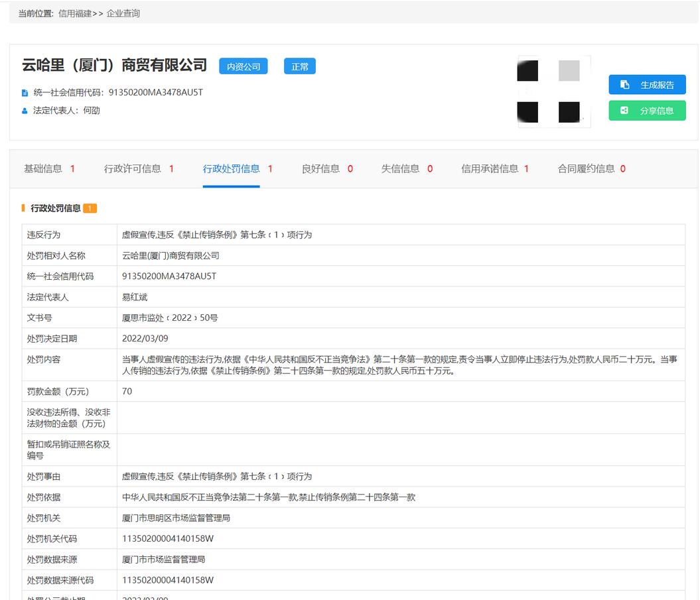Click the share icon on green button
Viewport: 700px width, 600px height.
pos(624,111)
